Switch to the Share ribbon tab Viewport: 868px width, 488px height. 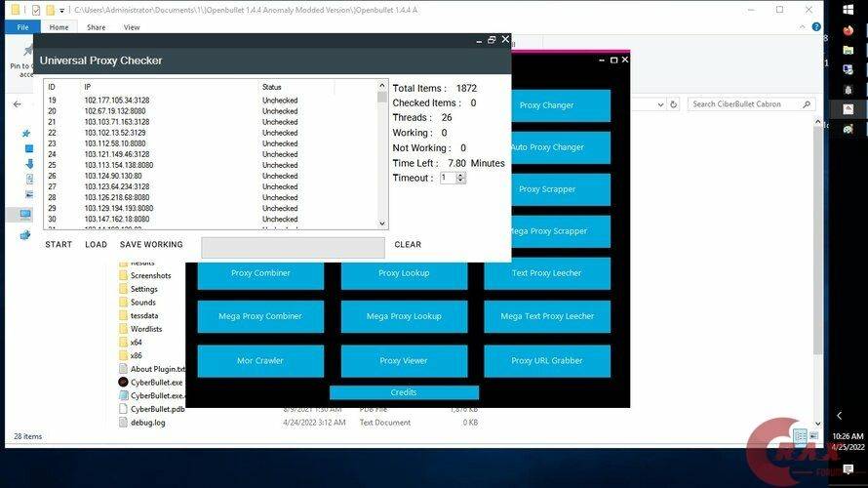[96, 27]
